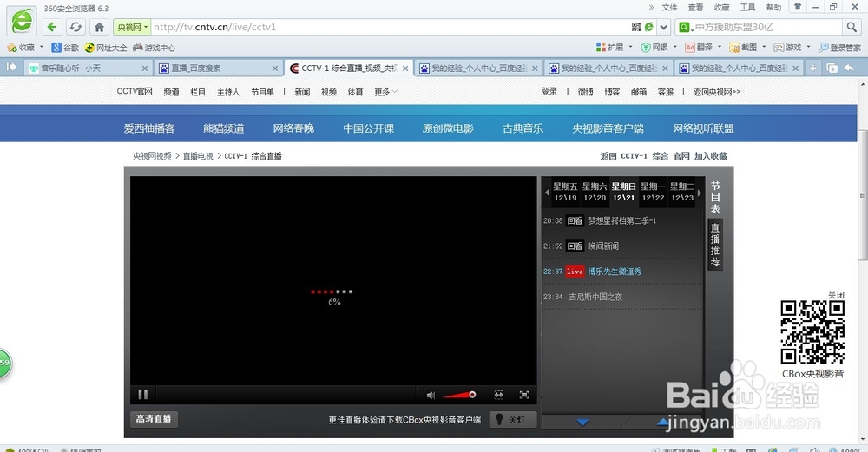Switch to 音乐随心听 tab
Viewport: 868px width, 452px height.
88,68
